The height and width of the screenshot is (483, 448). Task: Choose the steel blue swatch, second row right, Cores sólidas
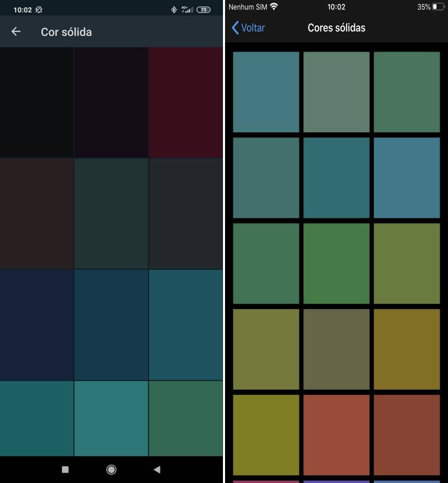[407, 178]
